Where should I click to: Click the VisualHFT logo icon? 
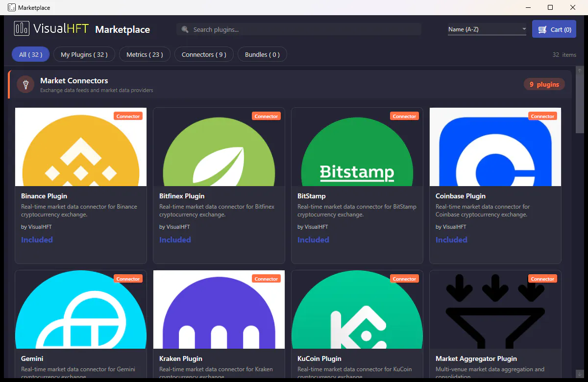coord(21,28)
